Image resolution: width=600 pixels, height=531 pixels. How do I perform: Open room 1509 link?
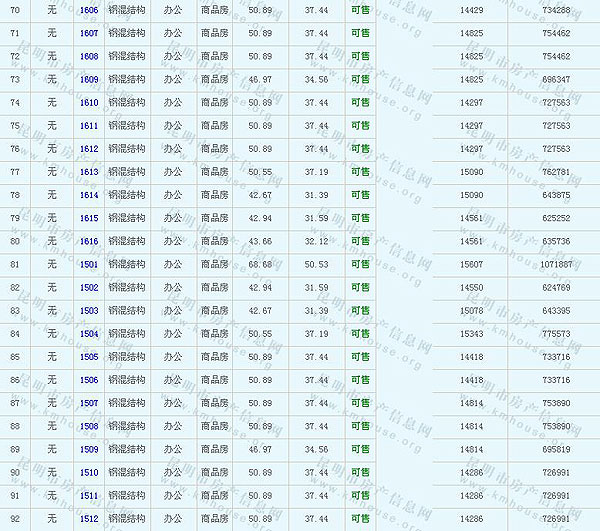point(89,450)
